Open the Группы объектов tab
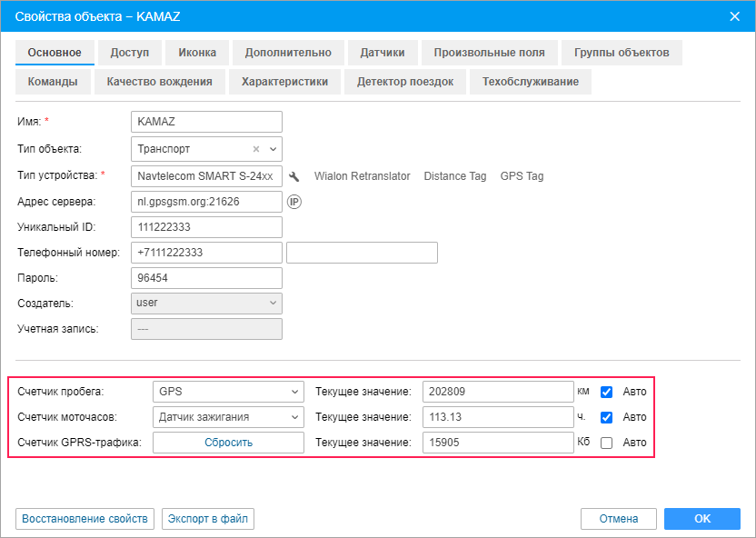 (622, 53)
